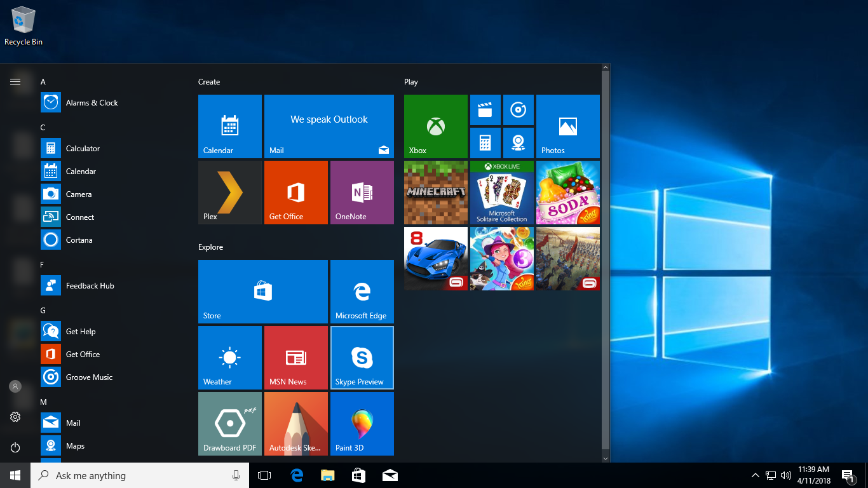Open Settings via the gear icon

[15, 417]
